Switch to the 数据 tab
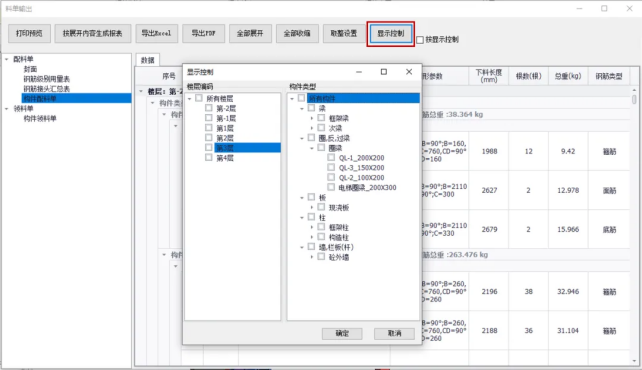The image size is (642, 370). pos(148,60)
